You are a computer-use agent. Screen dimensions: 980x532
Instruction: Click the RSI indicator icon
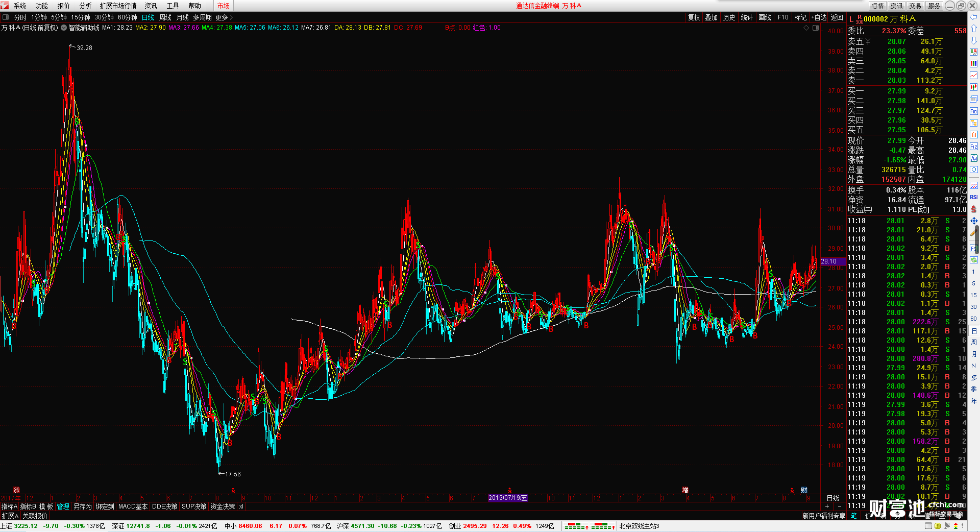coord(973,197)
